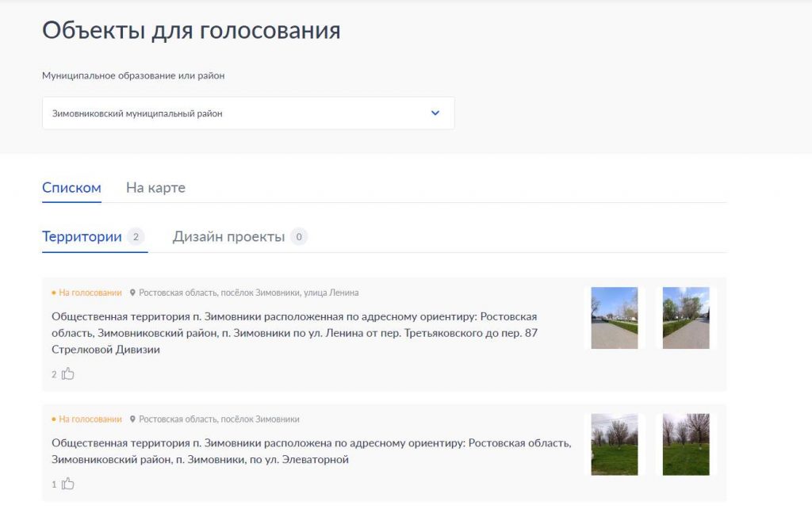The image size is (812, 509).
Task: Open the Дизайн проекты tab
Action: [228, 236]
